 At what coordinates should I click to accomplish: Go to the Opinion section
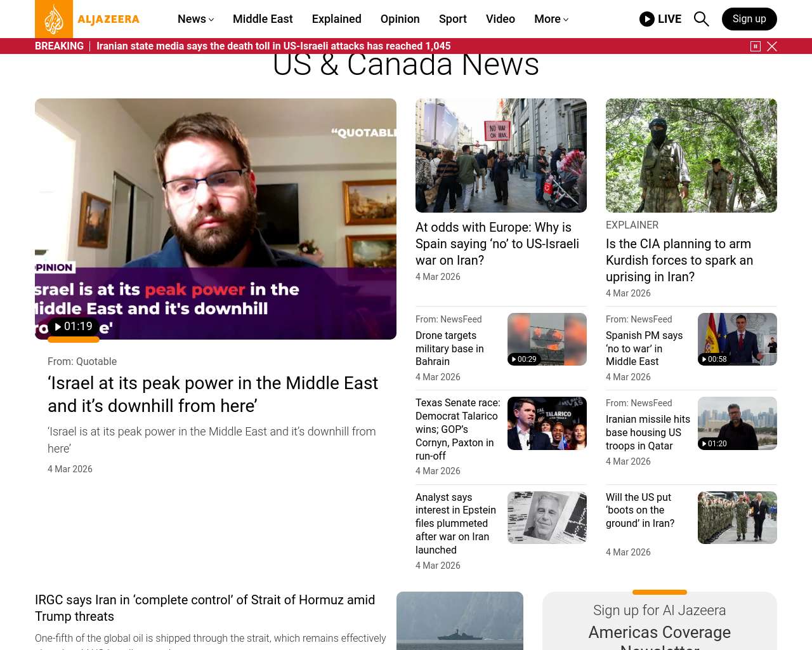click(400, 19)
